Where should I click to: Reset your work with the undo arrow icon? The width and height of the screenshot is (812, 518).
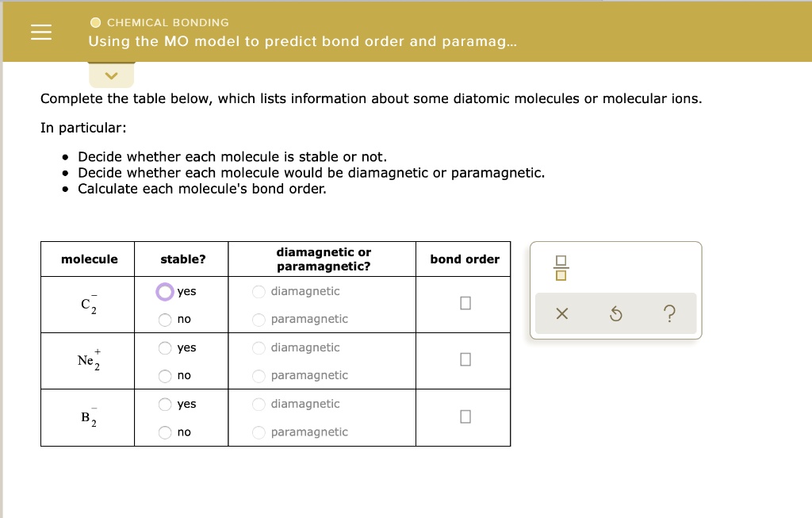click(616, 313)
